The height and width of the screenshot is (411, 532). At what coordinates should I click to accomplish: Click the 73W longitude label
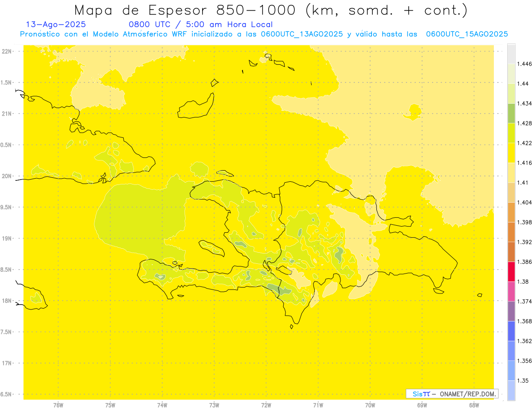click(214, 405)
